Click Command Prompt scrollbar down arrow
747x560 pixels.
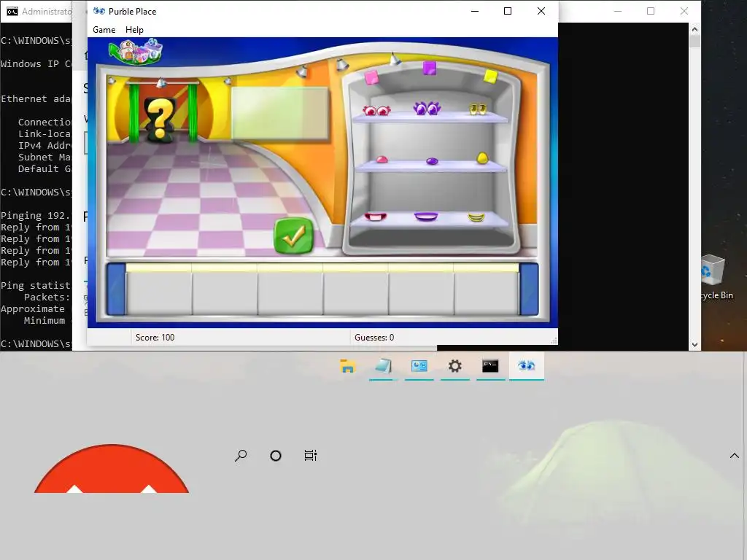pos(694,344)
